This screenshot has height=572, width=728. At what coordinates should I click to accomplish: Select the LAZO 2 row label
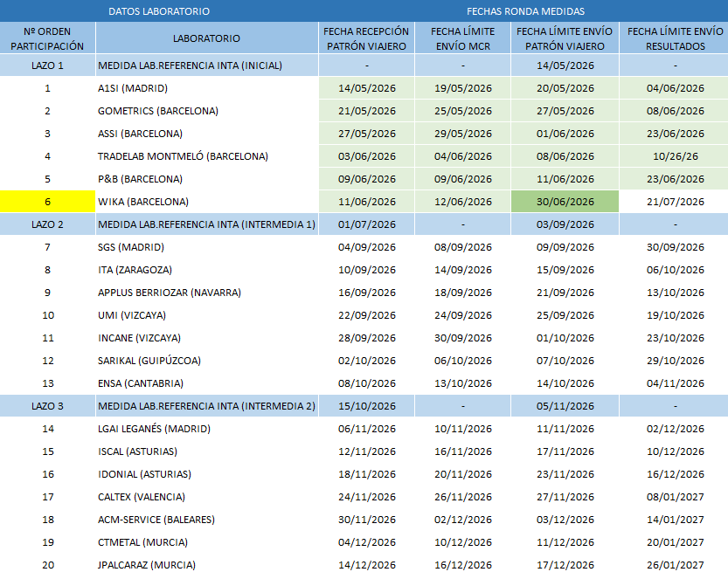pyautogui.click(x=47, y=224)
